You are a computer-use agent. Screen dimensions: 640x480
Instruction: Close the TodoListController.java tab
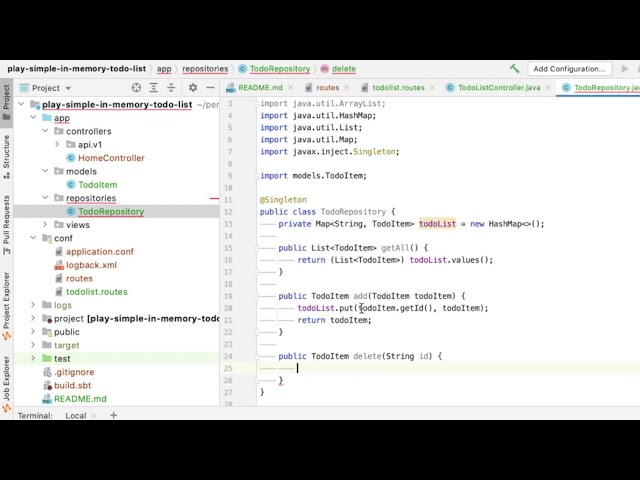(549, 88)
